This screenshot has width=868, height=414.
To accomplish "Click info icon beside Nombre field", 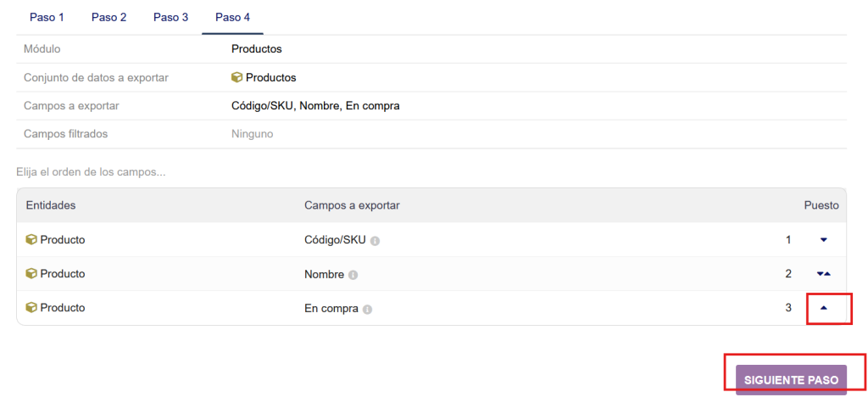I will (x=353, y=275).
